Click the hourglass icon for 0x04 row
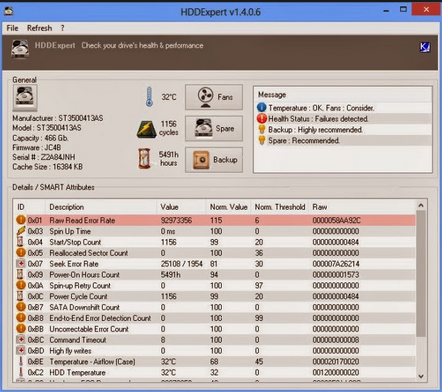The width and height of the screenshot is (442, 392). point(20,242)
